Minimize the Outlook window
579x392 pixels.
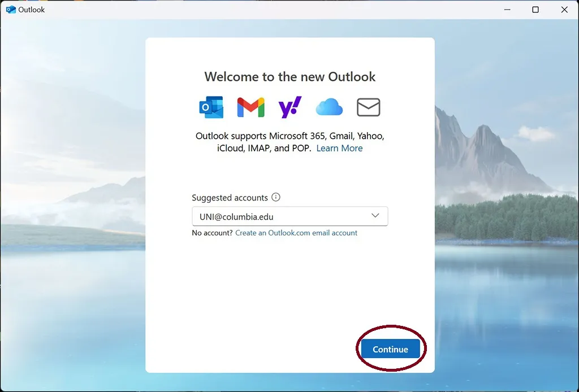point(507,10)
